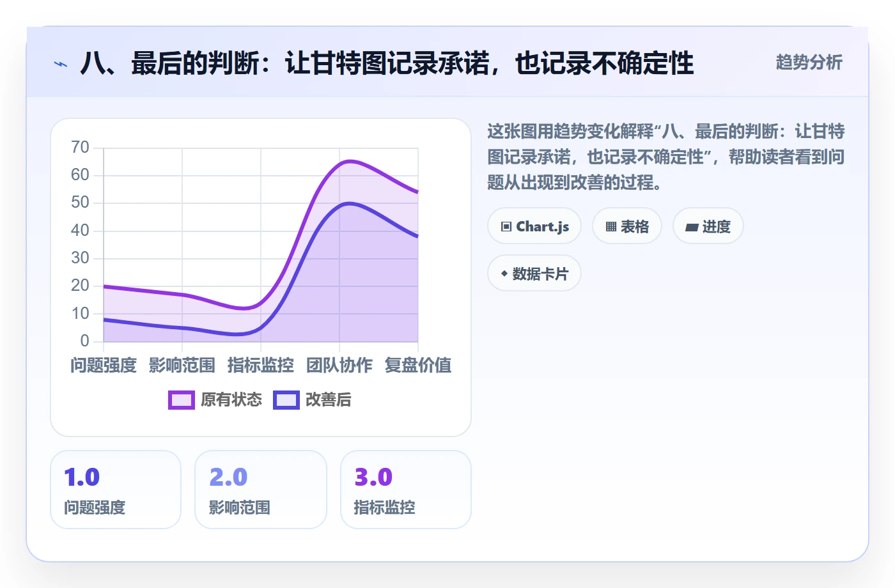
Task: Click the 复盘价值 x-axis label
Action: pos(418,366)
